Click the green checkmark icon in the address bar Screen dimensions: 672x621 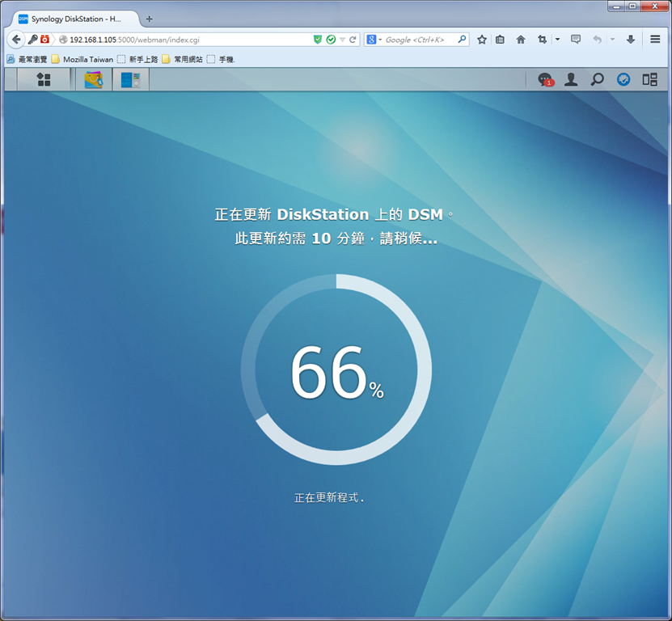331,40
